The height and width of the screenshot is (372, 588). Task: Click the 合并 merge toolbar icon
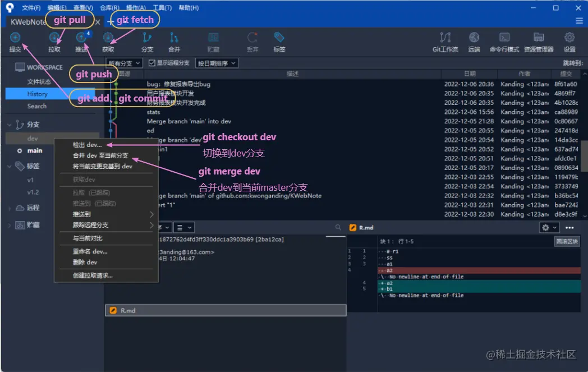(x=174, y=42)
